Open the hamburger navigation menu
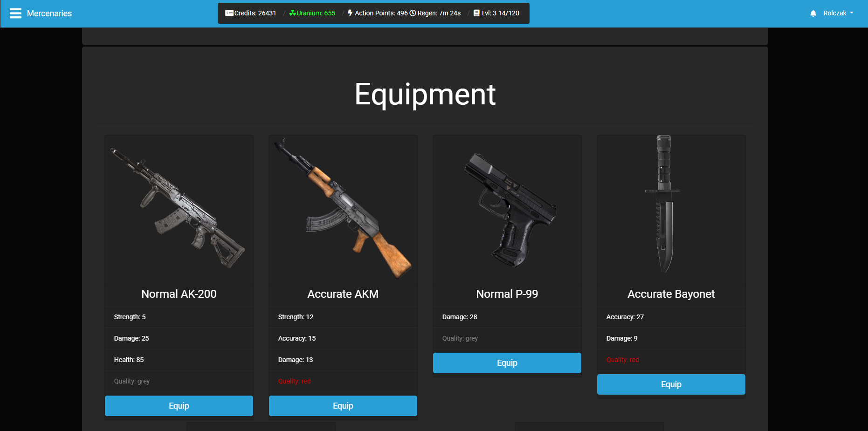The image size is (868, 431). pyautogui.click(x=15, y=13)
